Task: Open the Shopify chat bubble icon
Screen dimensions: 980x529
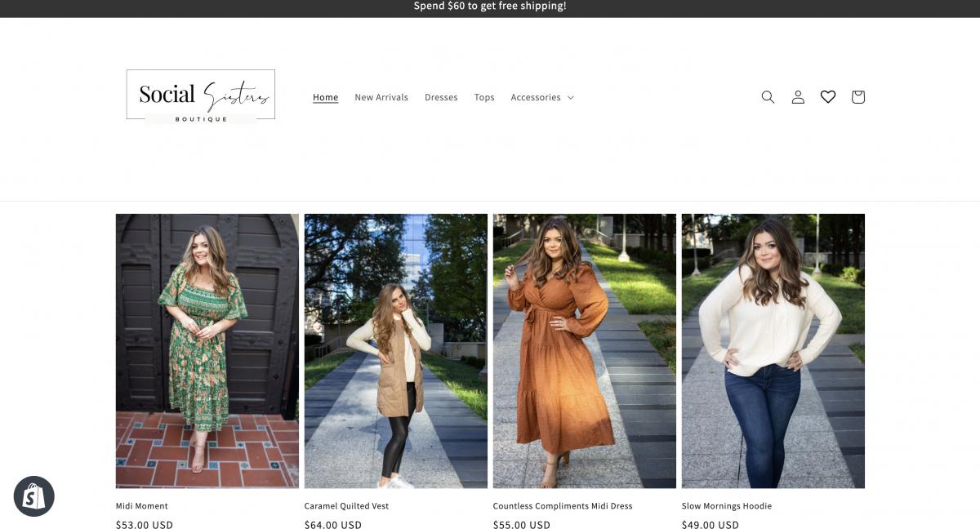Action: tap(34, 496)
